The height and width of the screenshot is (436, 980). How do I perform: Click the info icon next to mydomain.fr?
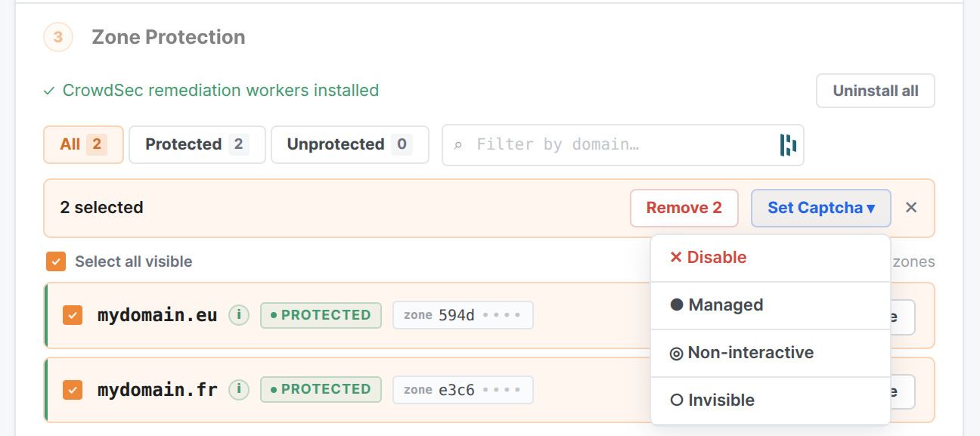(239, 389)
